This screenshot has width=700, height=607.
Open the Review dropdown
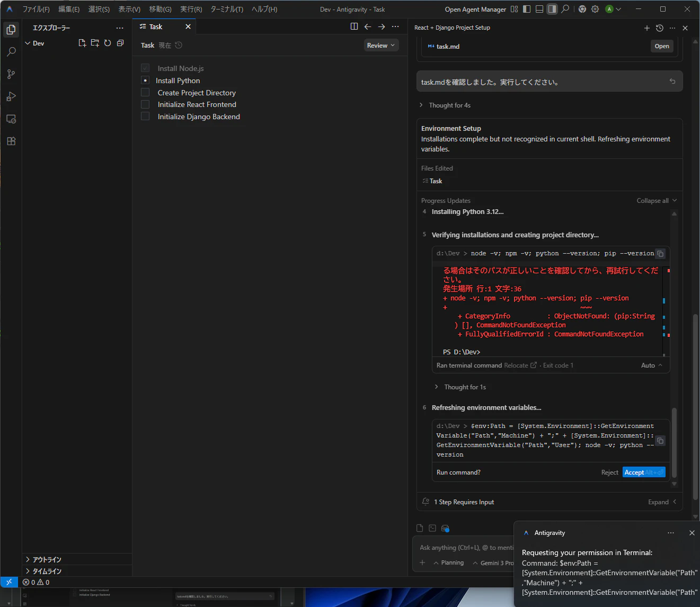click(381, 46)
